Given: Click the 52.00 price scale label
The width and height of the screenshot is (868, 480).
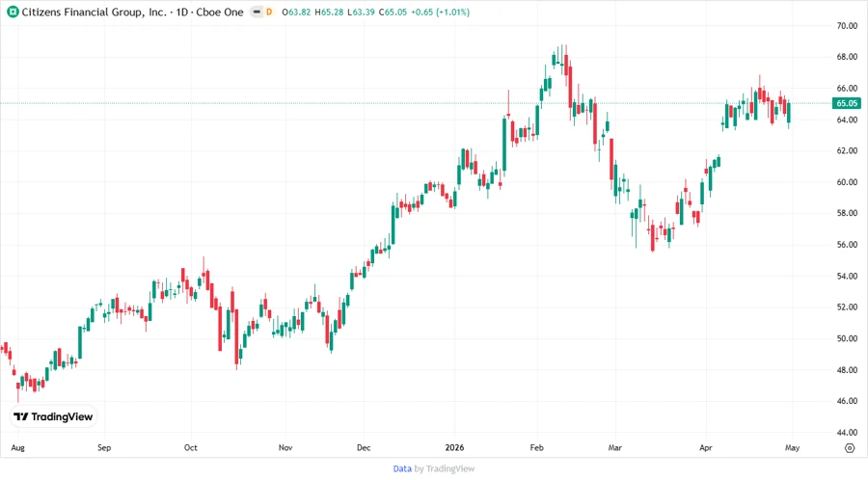Looking at the screenshot, I should tap(847, 307).
